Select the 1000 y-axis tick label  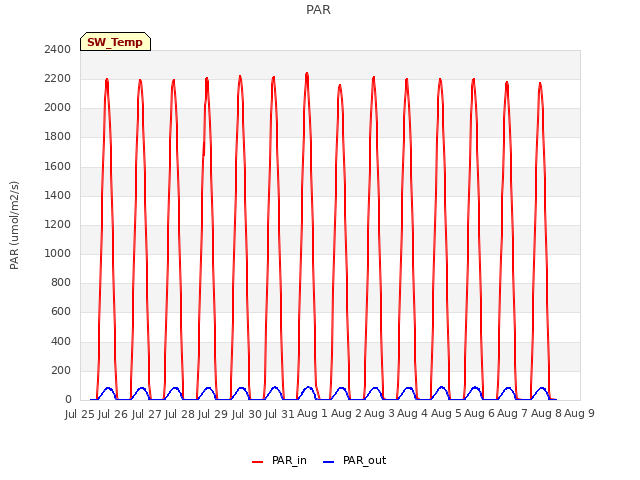58,253
